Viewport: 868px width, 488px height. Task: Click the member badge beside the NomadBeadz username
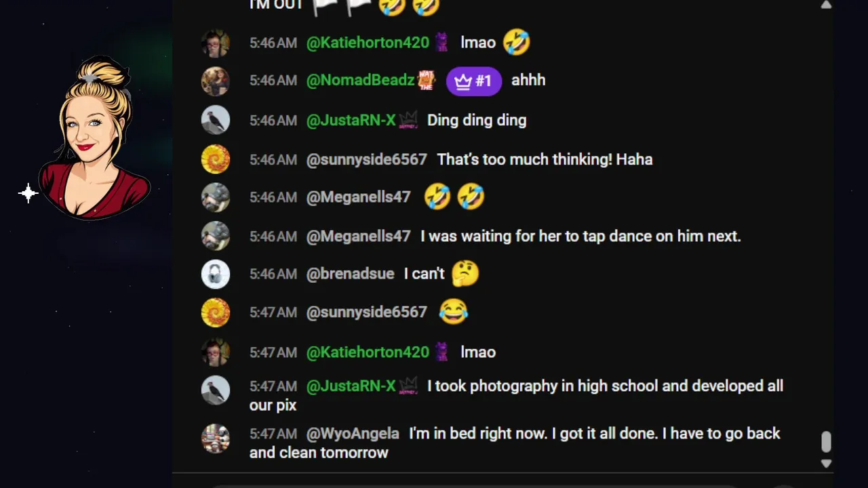point(426,80)
